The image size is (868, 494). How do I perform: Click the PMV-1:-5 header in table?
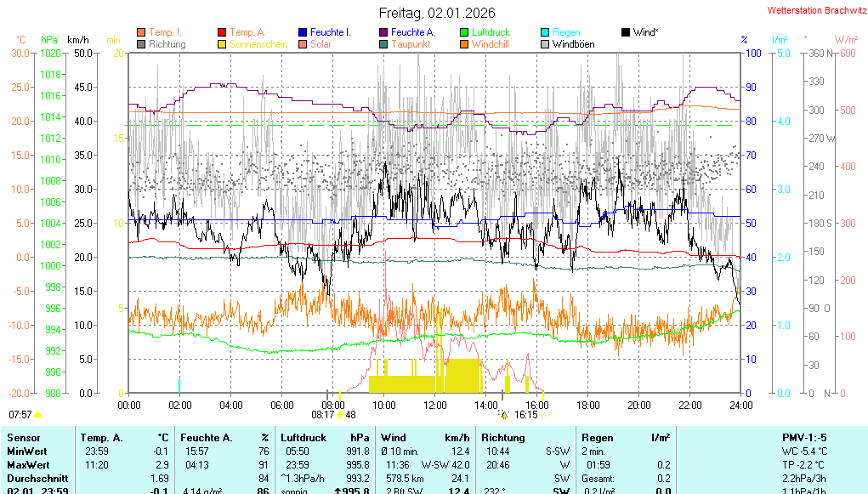tap(803, 437)
